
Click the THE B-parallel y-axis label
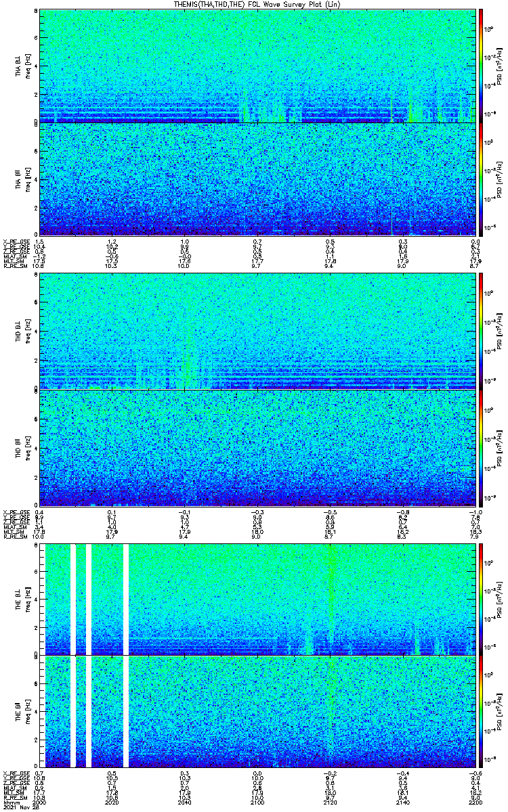tap(20, 710)
